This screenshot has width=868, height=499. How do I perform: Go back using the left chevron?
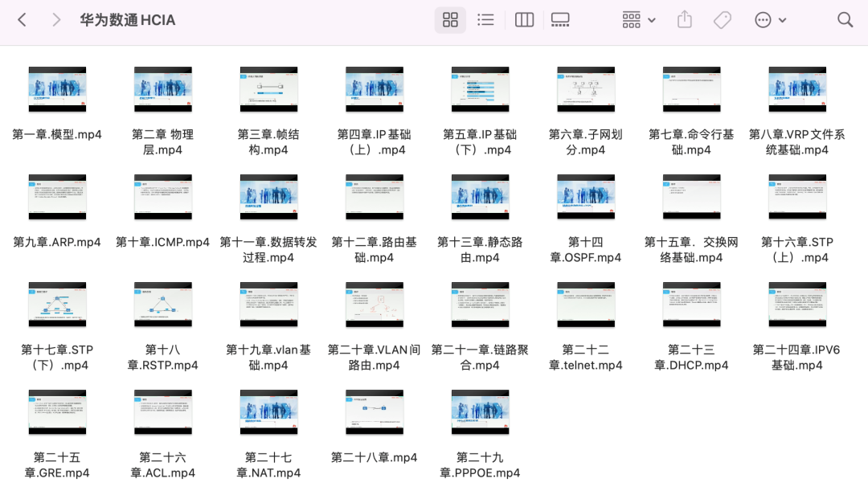coord(22,20)
